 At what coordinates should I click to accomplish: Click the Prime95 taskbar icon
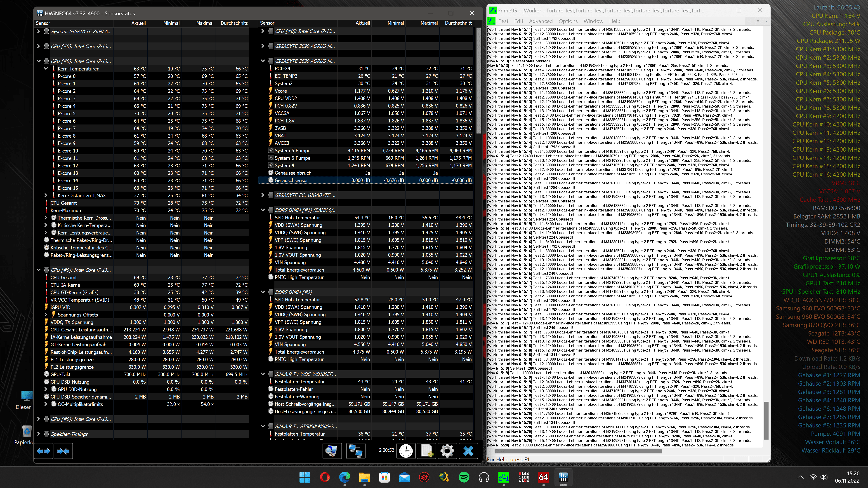pos(504,477)
